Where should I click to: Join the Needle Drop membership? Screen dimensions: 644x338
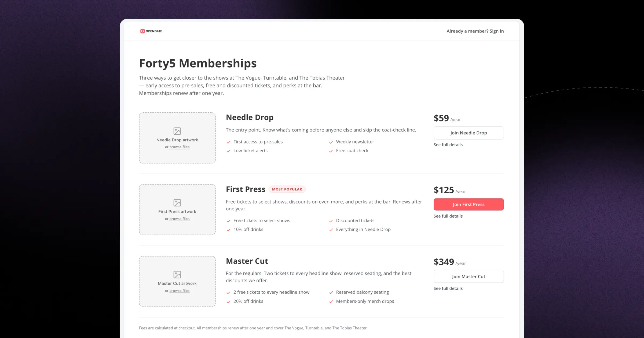coord(469,133)
